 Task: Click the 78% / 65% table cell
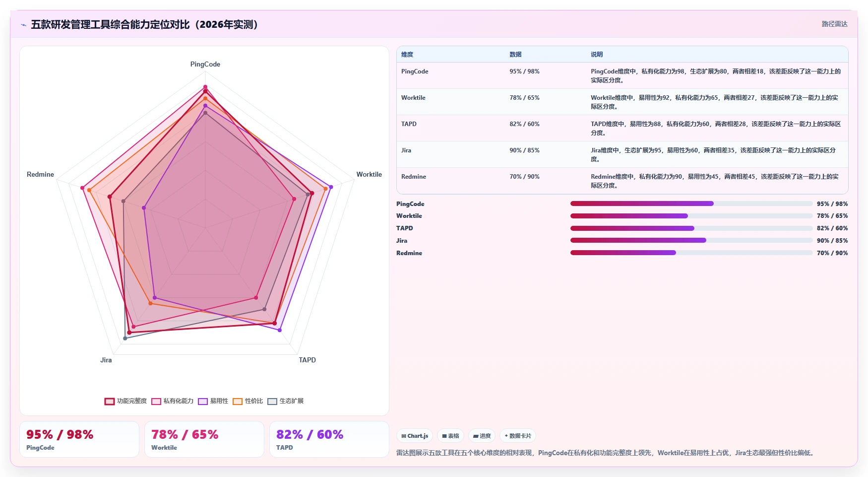pos(524,98)
